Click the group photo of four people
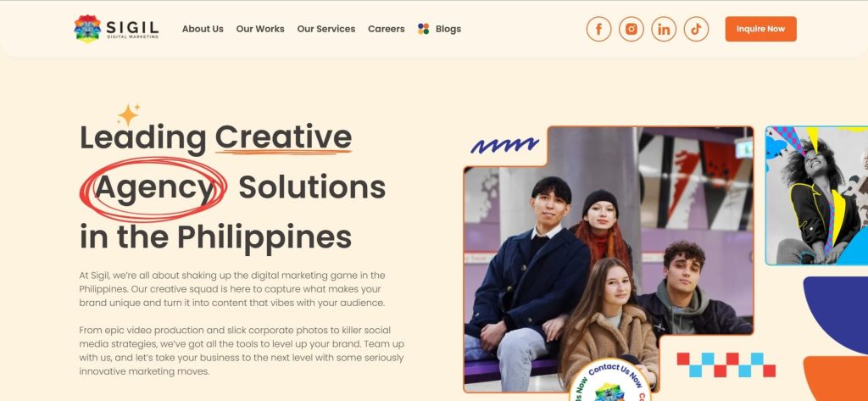The width and height of the screenshot is (868, 401). coord(609,259)
